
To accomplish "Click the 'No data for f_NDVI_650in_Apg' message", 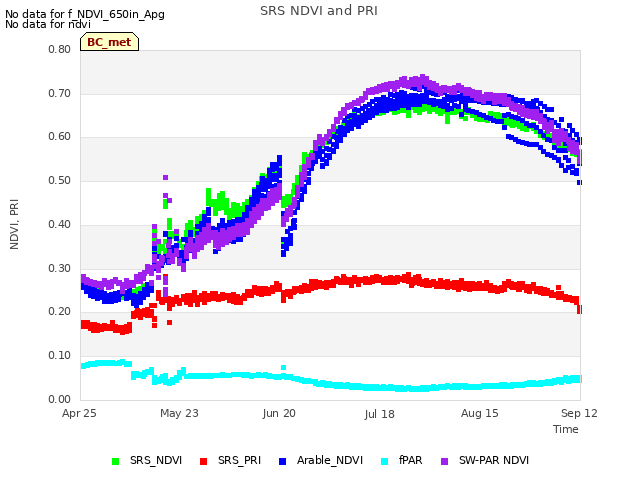I will pos(85,14).
